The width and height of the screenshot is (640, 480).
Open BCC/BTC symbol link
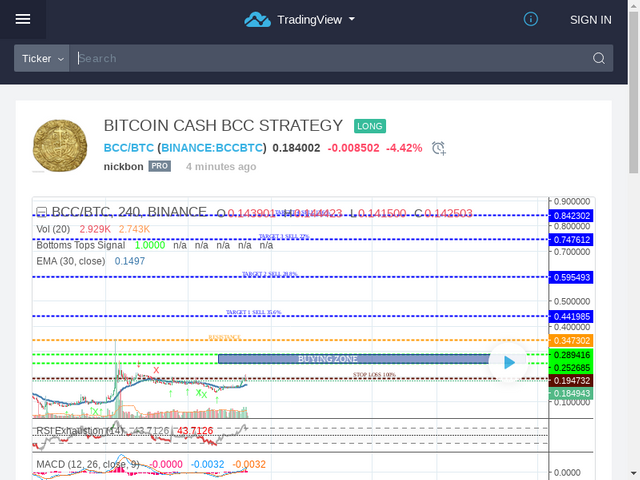click(129, 148)
